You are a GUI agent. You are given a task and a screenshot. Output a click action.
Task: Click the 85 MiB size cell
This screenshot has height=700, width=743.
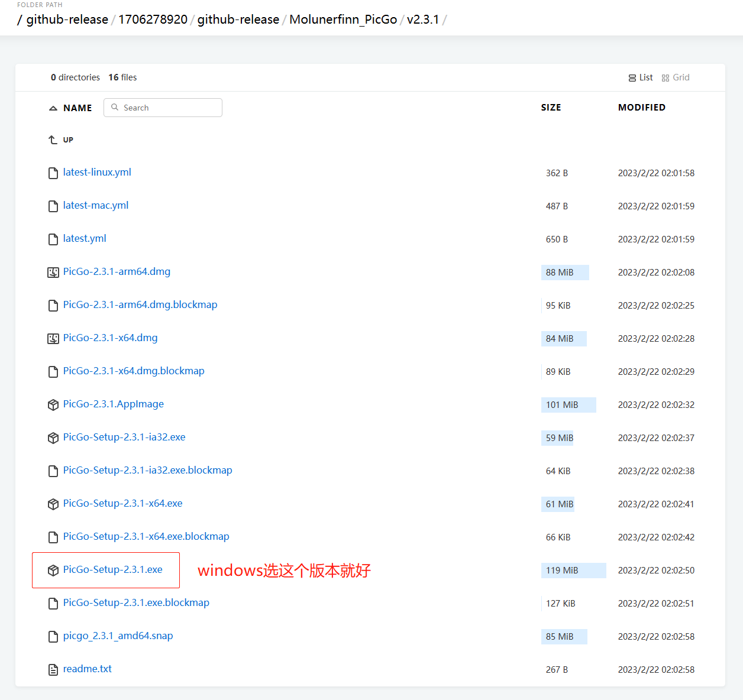click(x=564, y=637)
